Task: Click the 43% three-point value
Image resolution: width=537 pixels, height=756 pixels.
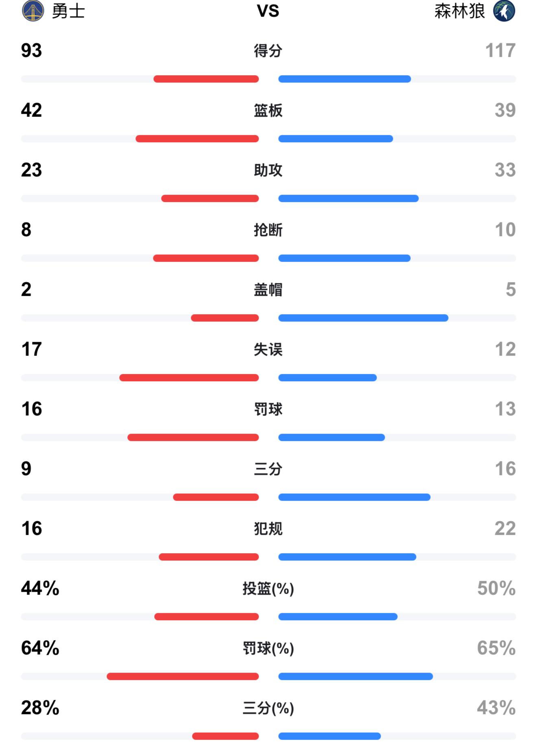Action: pyautogui.click(x=496, y=708)
